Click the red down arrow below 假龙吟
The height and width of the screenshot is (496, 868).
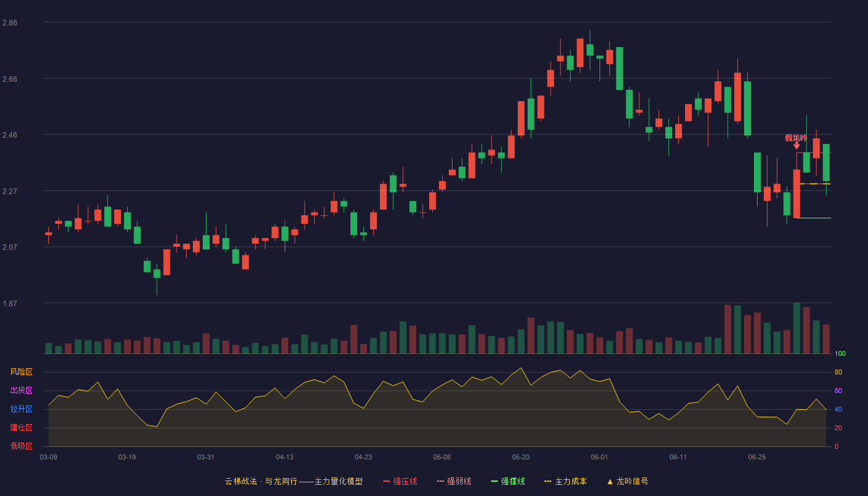(x=797, y=146)
